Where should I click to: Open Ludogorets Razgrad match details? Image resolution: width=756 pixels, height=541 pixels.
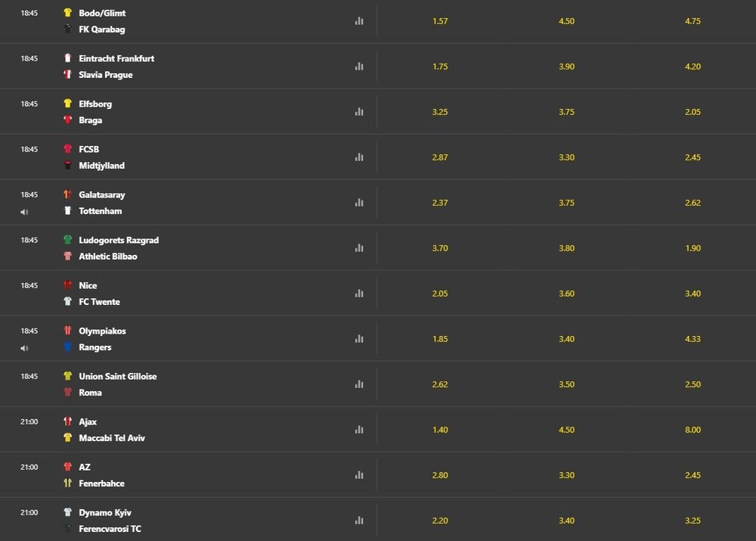(119, 240)
